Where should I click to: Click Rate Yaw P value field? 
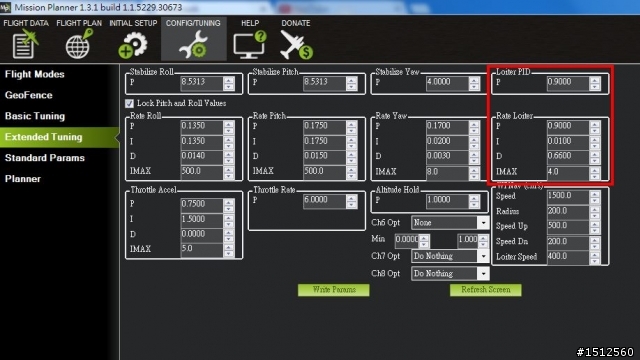point(447,127)
